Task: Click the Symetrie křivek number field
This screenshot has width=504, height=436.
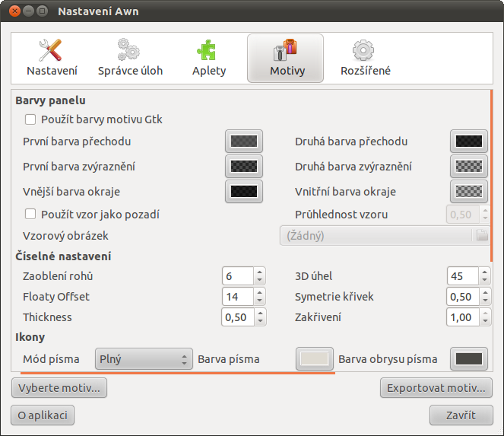Action: 463,297
